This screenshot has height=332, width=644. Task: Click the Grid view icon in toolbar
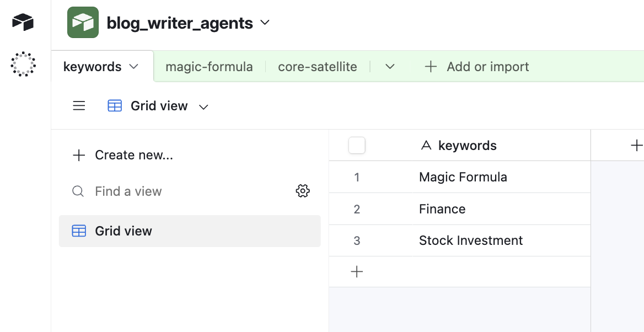click(115, 106)
